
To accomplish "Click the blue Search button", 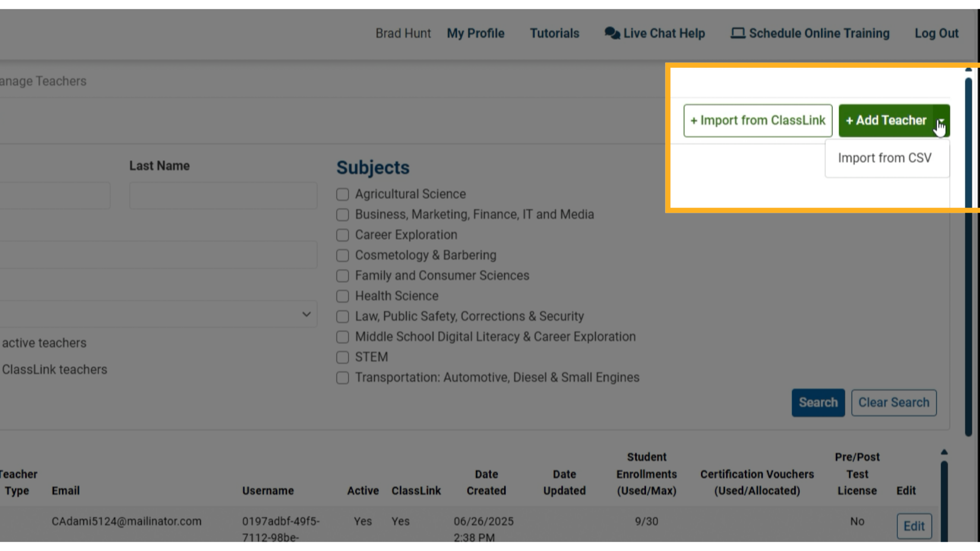I will (818, 403).
